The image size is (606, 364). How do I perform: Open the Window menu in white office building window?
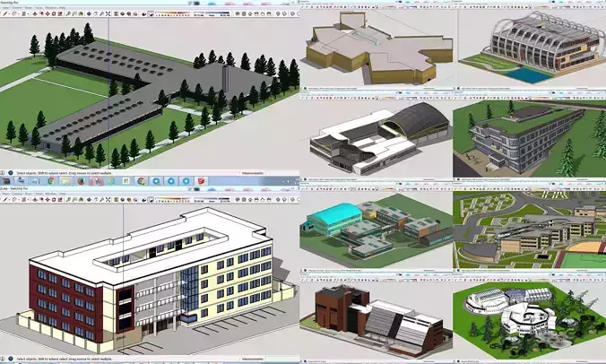point(50,193)
